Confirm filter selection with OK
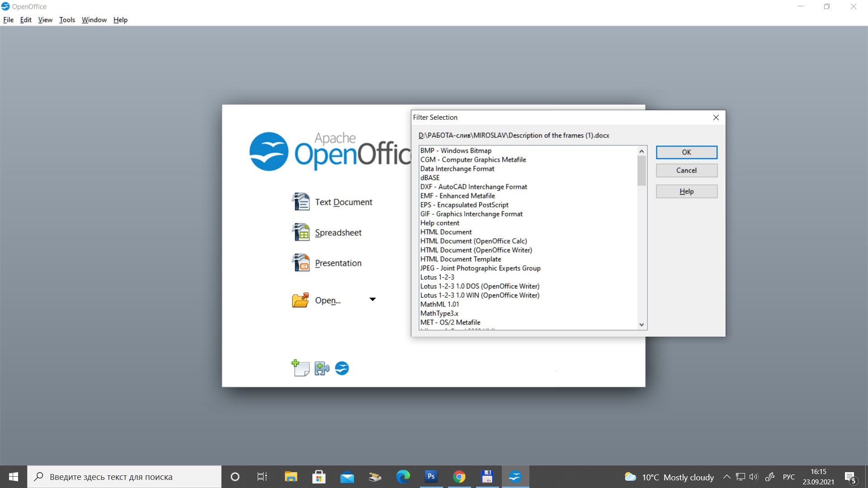868x488 pixels. click(686, 152)
